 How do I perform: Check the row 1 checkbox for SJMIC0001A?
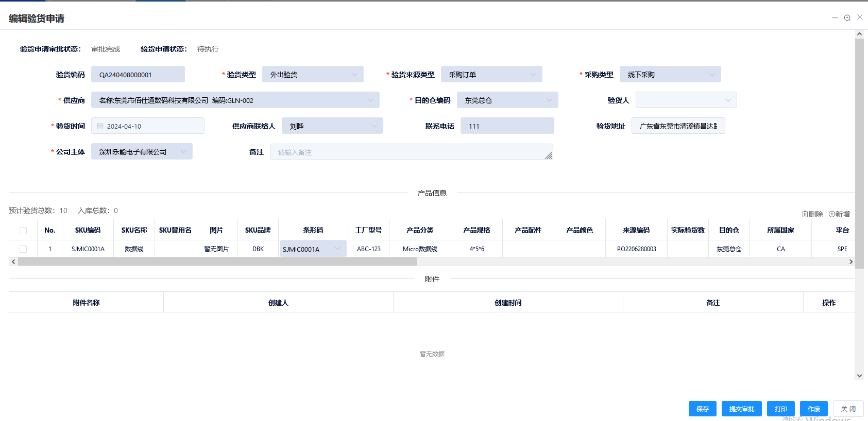click(23, 249)
